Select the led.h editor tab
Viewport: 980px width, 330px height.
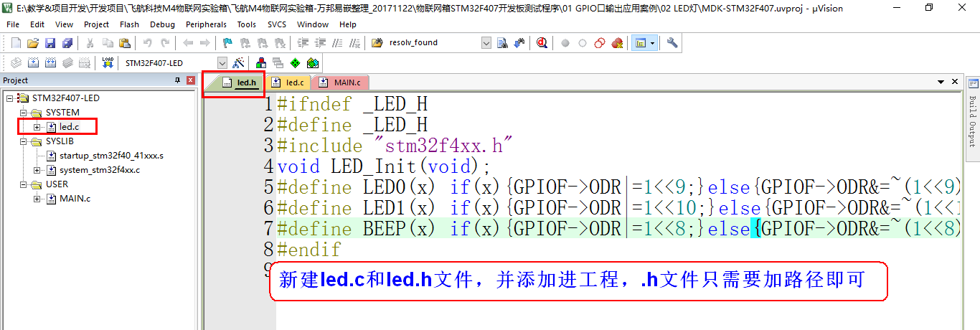point(240,82)
